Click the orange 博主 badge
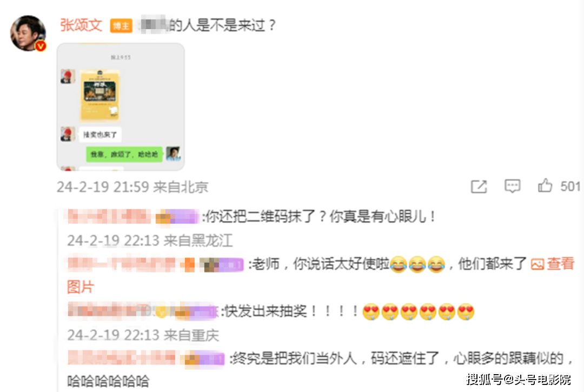This screenshot has height=392, width=584. 121,26
